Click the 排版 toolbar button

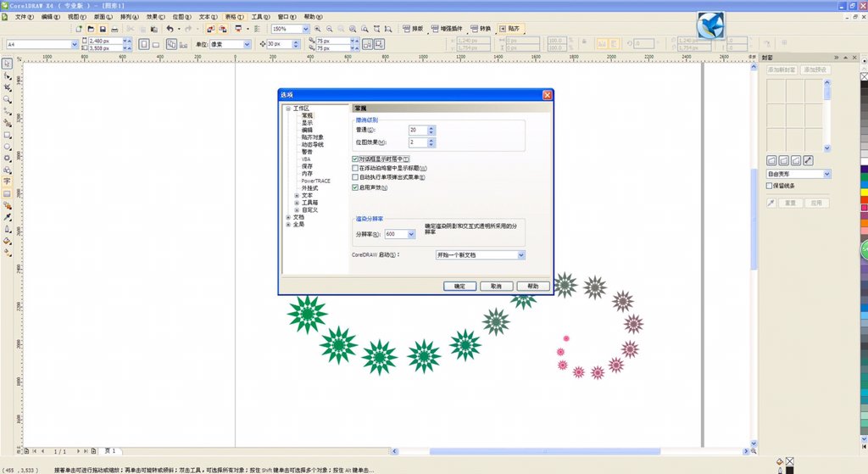coord(413,29)
